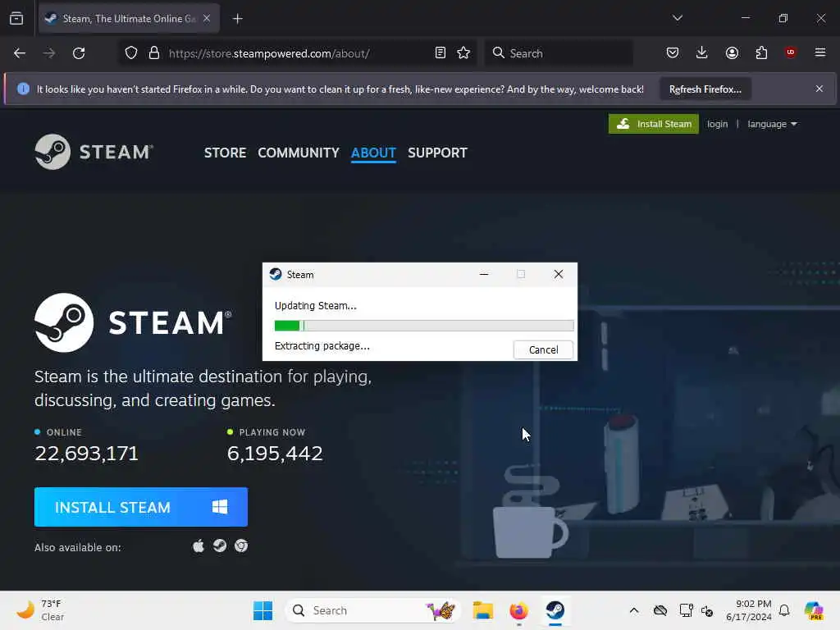Switch to Firefox in the taskbar
840x630 pixels.
pyautogui.click(x=518, y=610)
